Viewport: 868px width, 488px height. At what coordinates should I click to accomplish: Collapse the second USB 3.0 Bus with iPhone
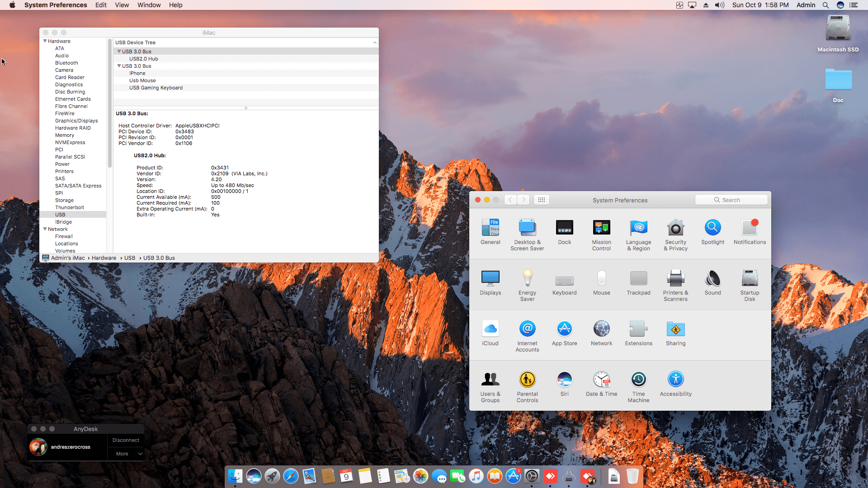119,66
